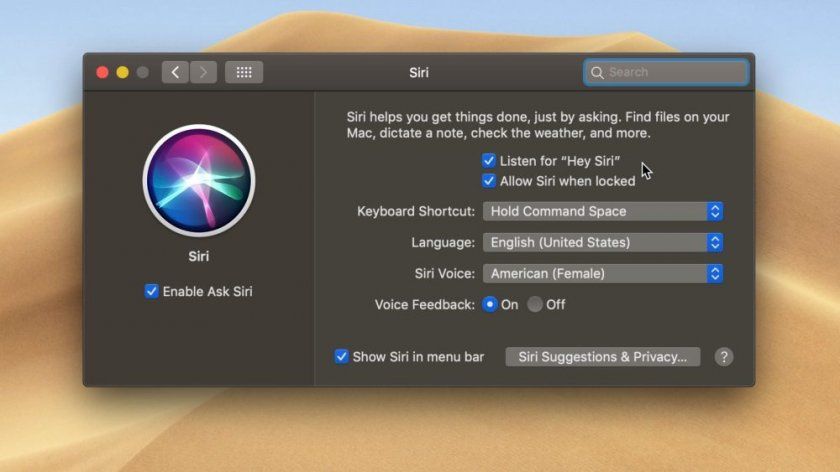840x472 pixels.
Task: Open Siri Voice dropdown American (Female)
Action: coord(603,273)
